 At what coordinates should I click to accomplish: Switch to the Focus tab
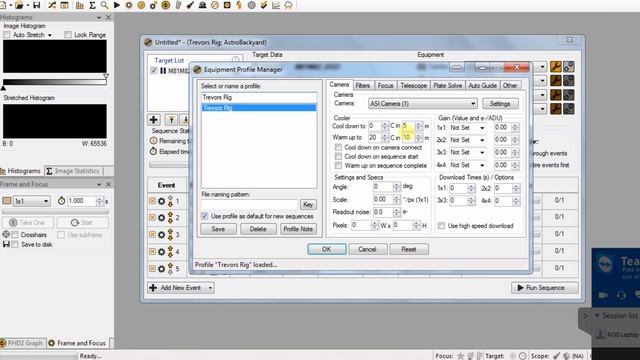(x=385, y=85)
